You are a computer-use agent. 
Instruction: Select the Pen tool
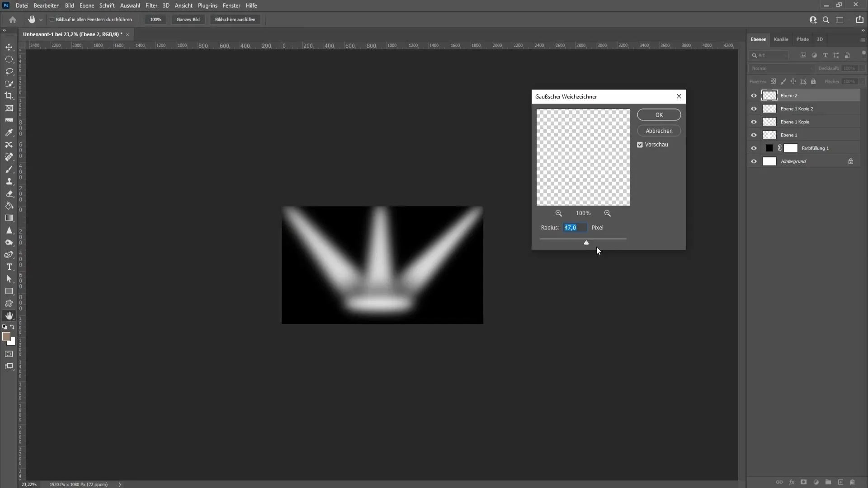[x=9, y=254]
